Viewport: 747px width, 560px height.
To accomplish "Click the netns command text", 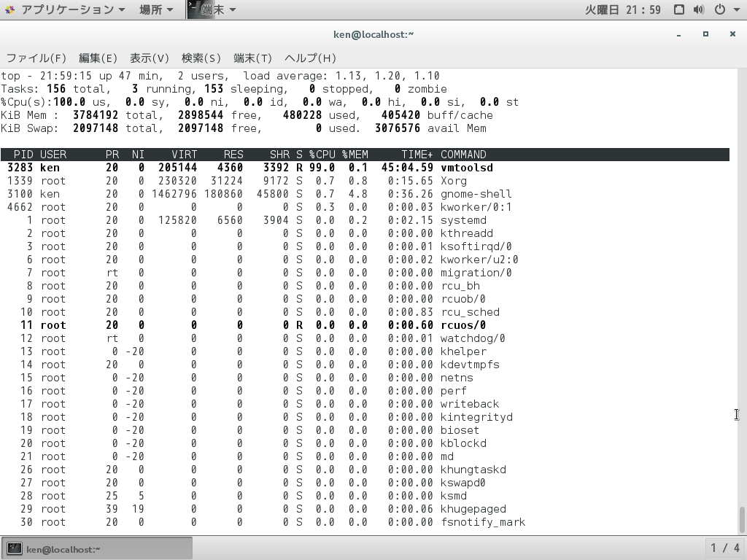I will coord(457,378).
